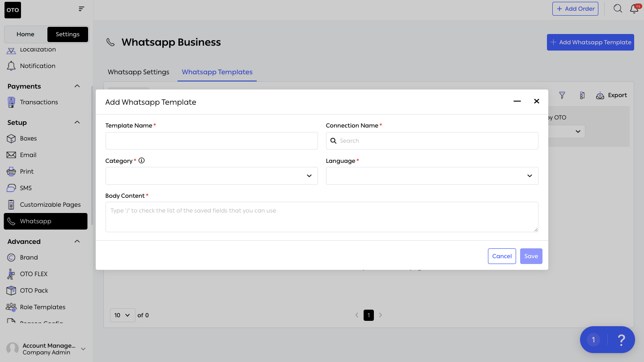
Task: Focus the Template Name field
Action: coord(212,141)
